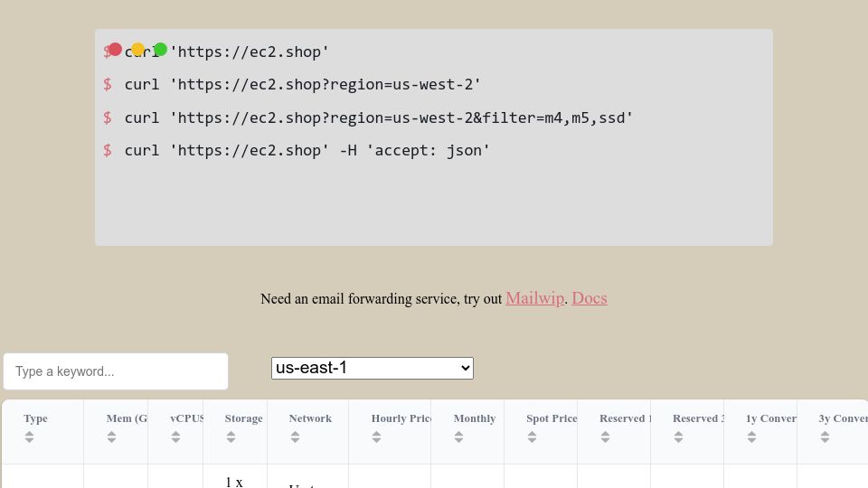The height and width of the screenshot is (488, 868).
Task: Sort table by the Spot Price column
Action: [532, 437]
